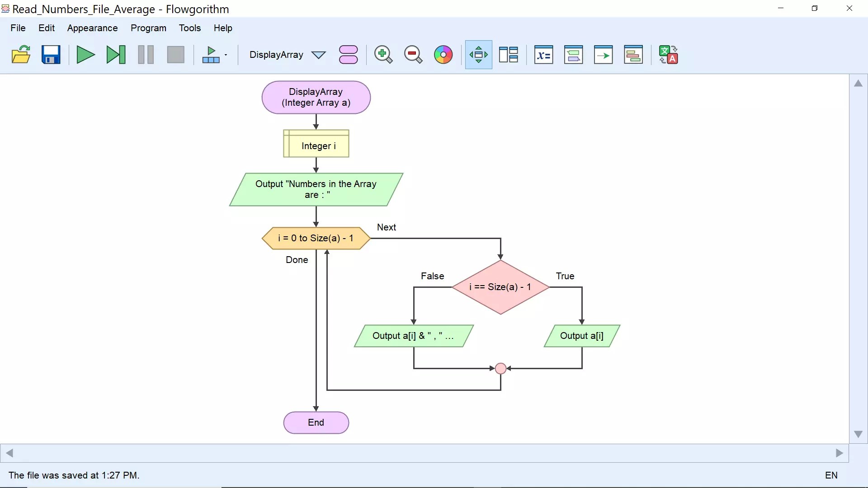Viewport: 868px width, 488px height.
Task: Zoom in using the green plus magnifier
Action: [383, 55]
